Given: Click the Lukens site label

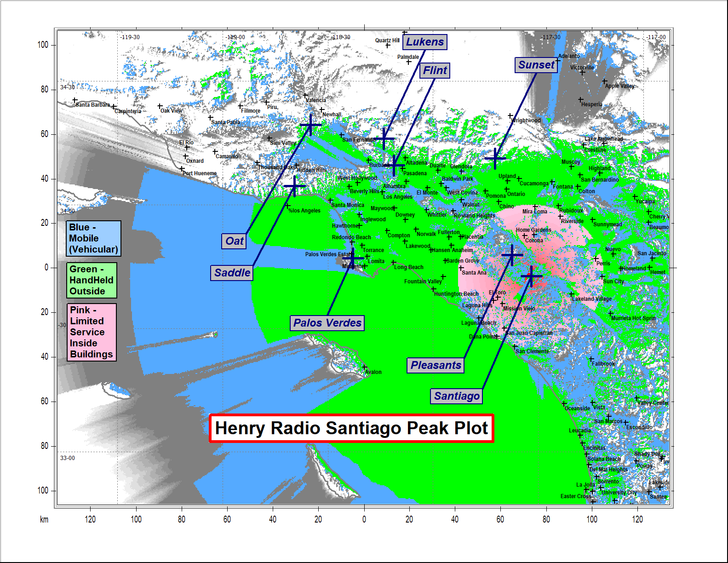Looking at the screenshot, I should click(x=425, y=42).
